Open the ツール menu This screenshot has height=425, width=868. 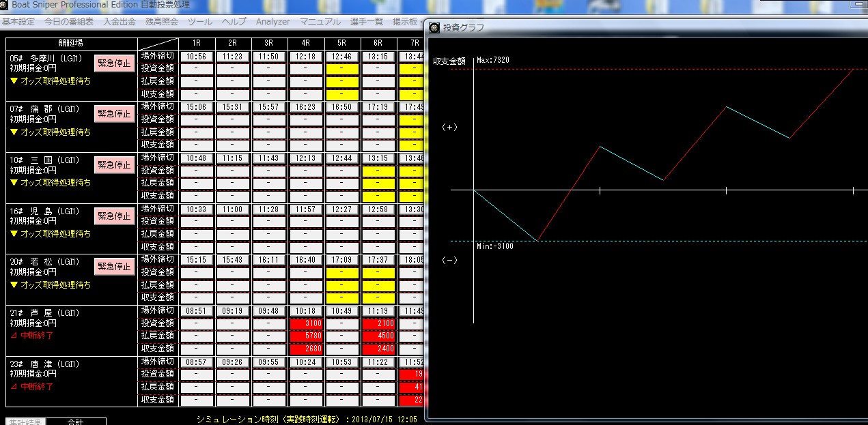tap(200, 21)
